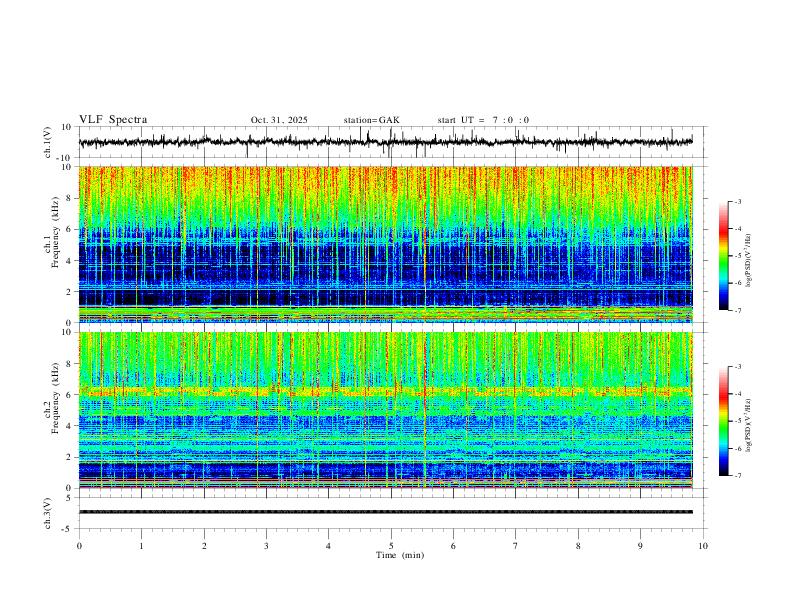This screenshot has height=612, width=792.
Task: Click the lower ch.2 PSD colorbar
Action: click(723, 421)
